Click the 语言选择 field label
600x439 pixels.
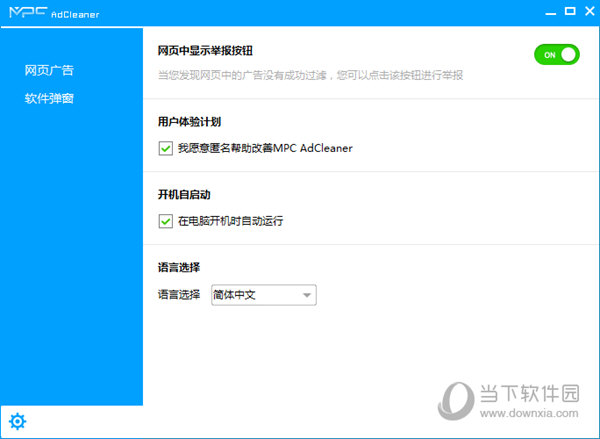(179, 295)
